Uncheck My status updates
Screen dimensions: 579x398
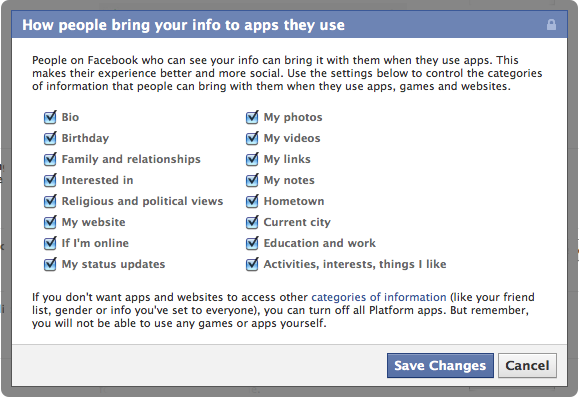(50, 265)
